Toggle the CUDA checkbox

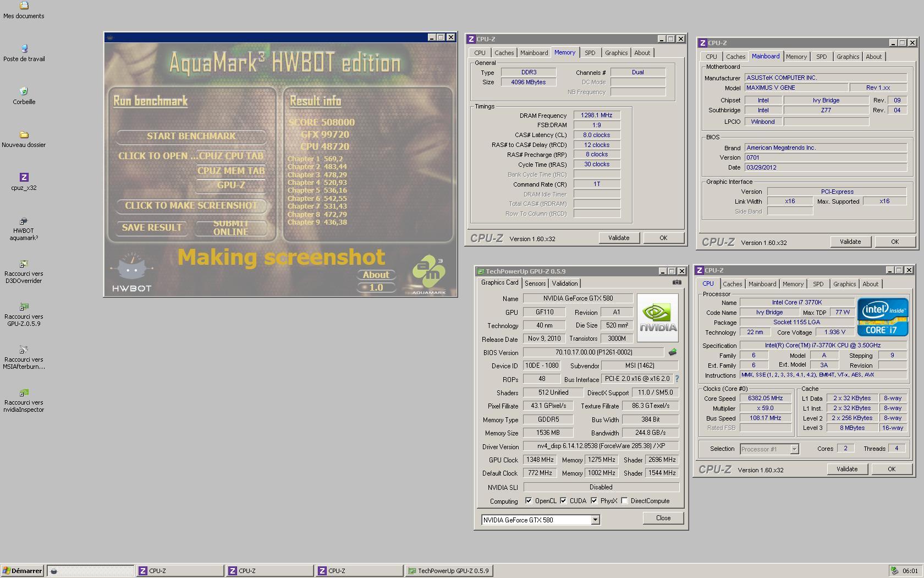click(563, 501)
